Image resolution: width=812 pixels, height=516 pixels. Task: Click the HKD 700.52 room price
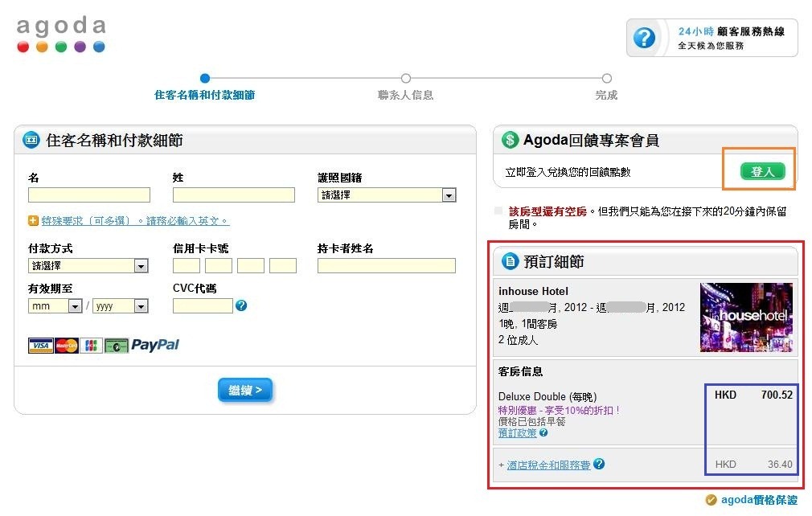pyautogui.click(x=753, y=395)
